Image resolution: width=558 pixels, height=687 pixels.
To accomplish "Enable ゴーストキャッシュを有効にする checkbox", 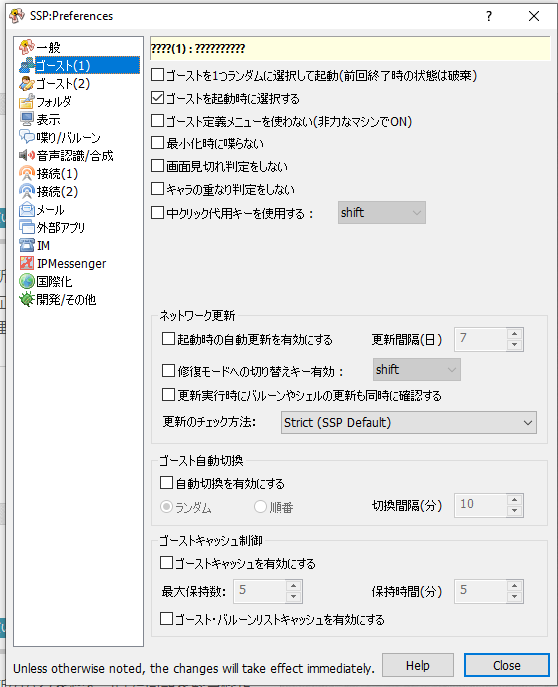I will click(166, 563).
